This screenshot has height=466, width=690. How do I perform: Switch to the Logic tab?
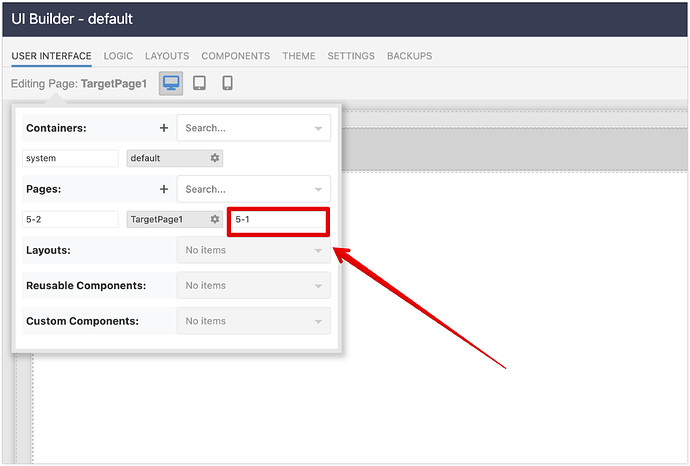click(x=118, y=56)
